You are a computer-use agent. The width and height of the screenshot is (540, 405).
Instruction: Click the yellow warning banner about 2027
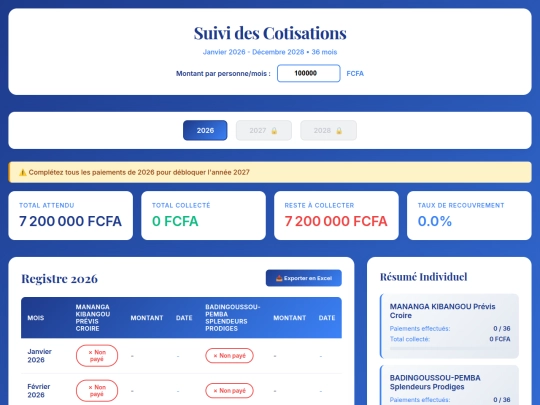270,172
